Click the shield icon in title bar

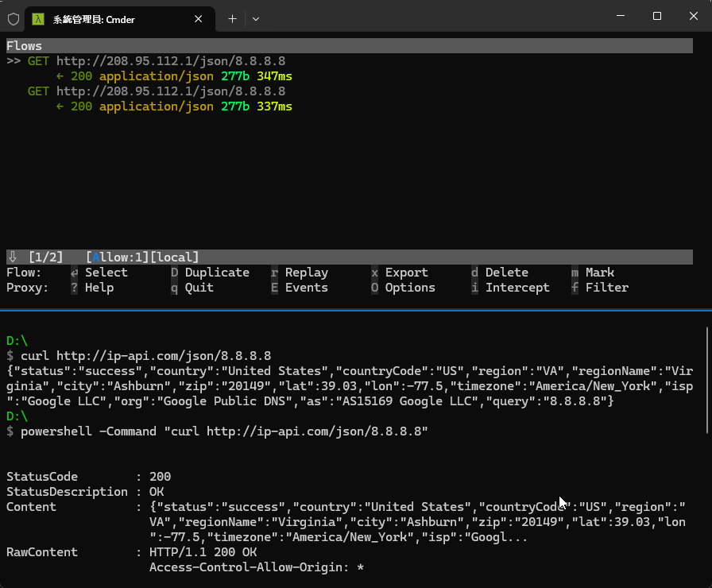click(x=14, y=18)
